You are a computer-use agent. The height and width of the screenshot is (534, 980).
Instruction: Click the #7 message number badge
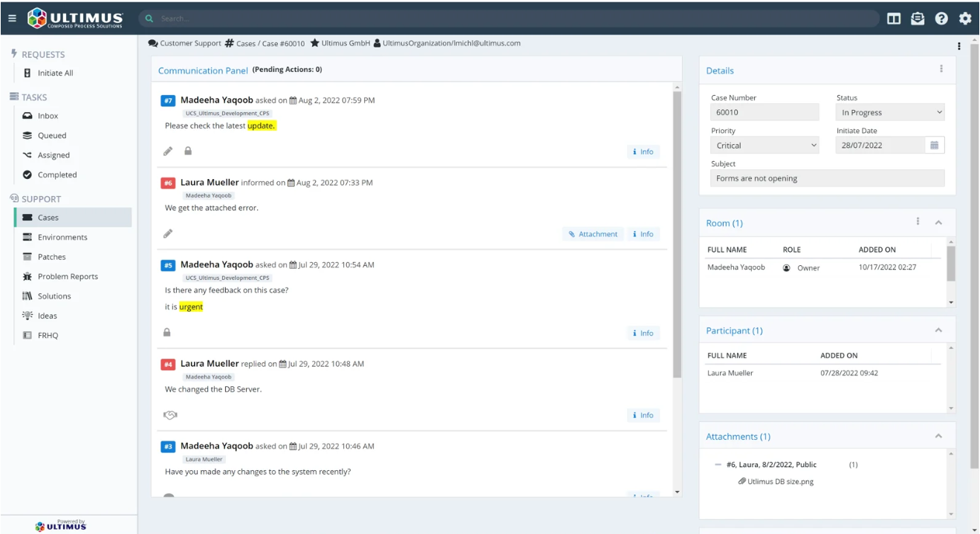coord(168,100)
